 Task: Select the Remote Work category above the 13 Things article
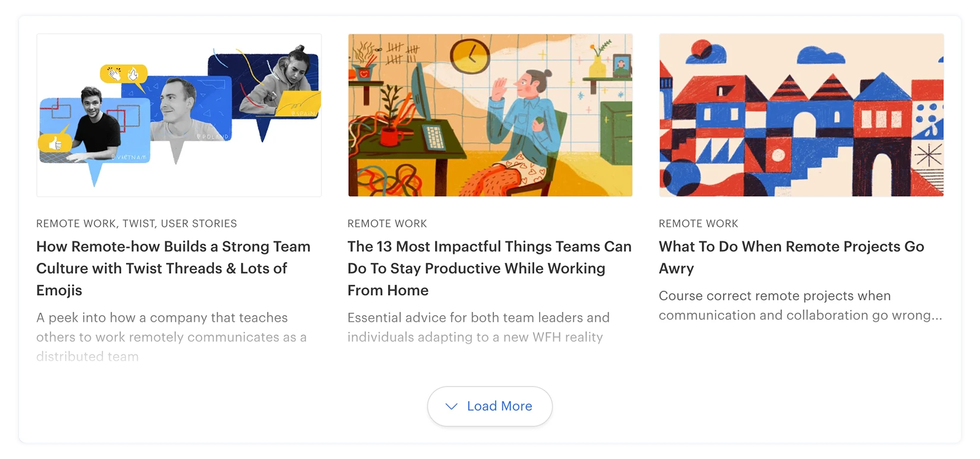tap(387, 224)
